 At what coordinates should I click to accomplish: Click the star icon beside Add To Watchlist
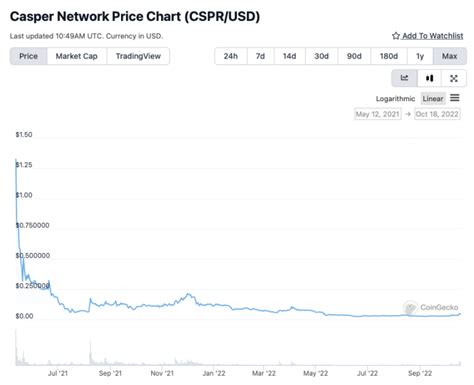tap(396, 36)
